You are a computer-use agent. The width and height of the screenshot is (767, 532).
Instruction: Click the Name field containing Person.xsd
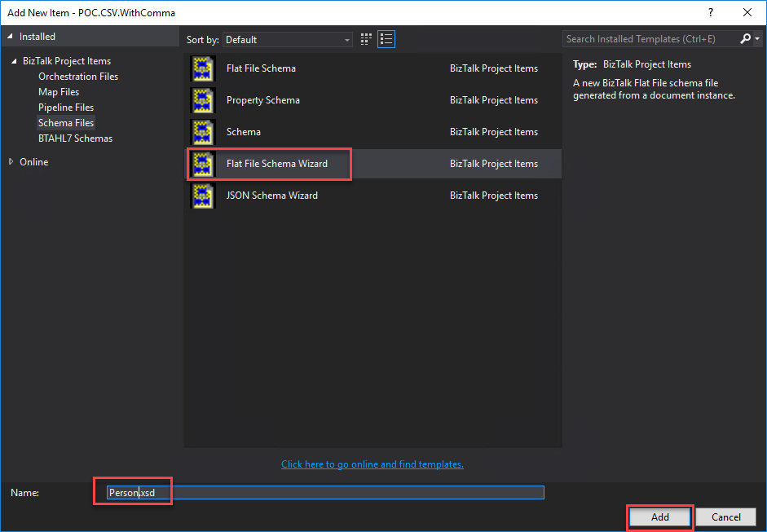pyautogui.click(x=325, y=493)
